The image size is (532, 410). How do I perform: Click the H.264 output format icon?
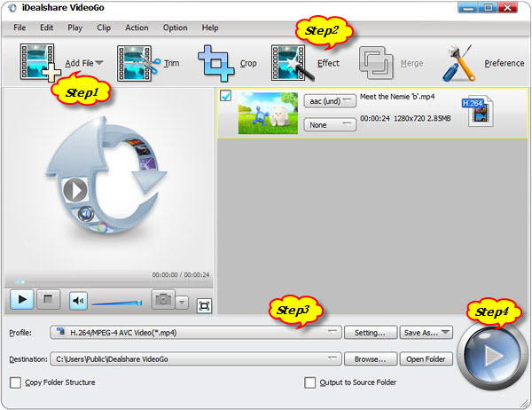coord(479,112)
